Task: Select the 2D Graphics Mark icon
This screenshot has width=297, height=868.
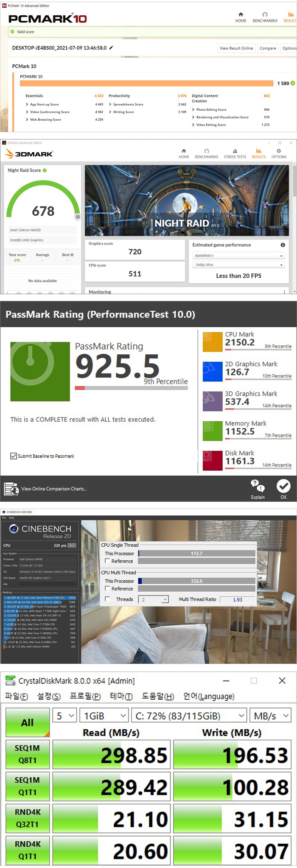Action: 213,371
